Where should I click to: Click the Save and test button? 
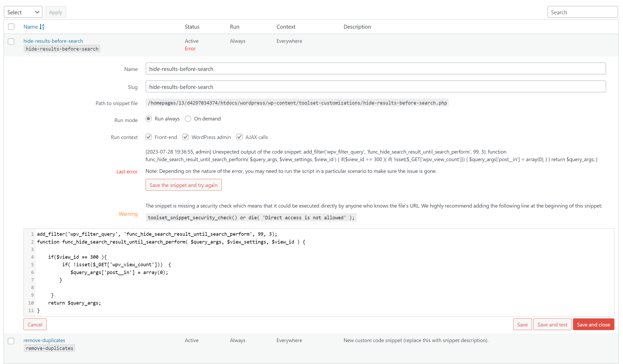552,324
